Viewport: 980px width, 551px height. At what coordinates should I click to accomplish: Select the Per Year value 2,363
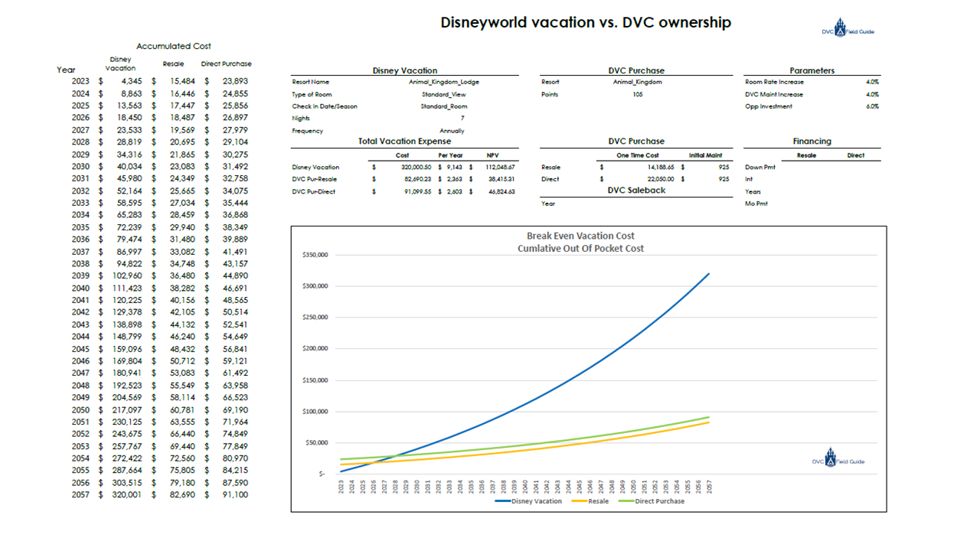coord(456,179)
